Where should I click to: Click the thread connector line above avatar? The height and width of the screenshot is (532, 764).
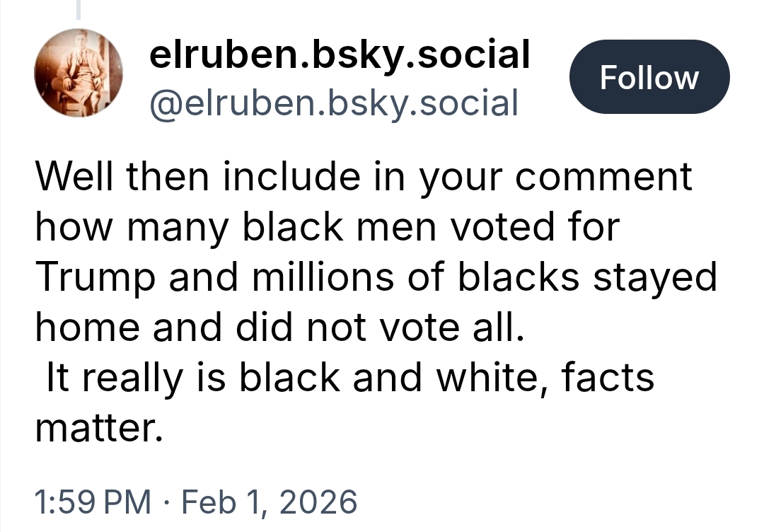pos(79,8)
